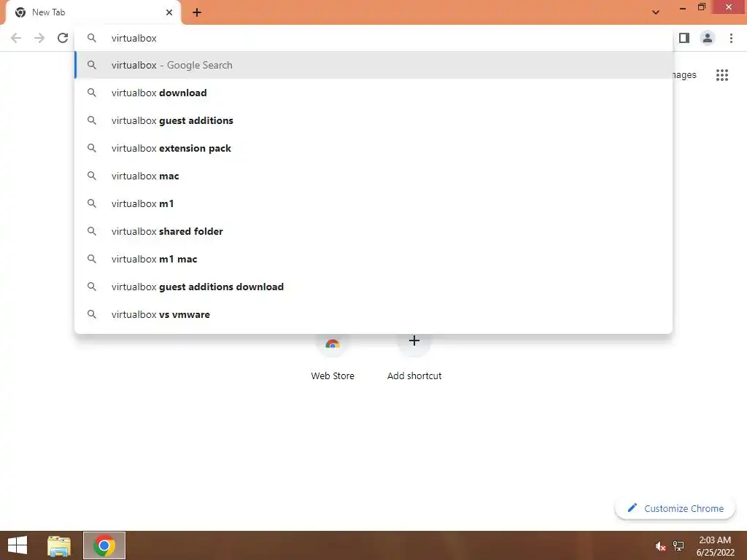This screenshot has width=747, height=560.
Task: Open File Explorer from the taskbar
Action: coord(59,545)
